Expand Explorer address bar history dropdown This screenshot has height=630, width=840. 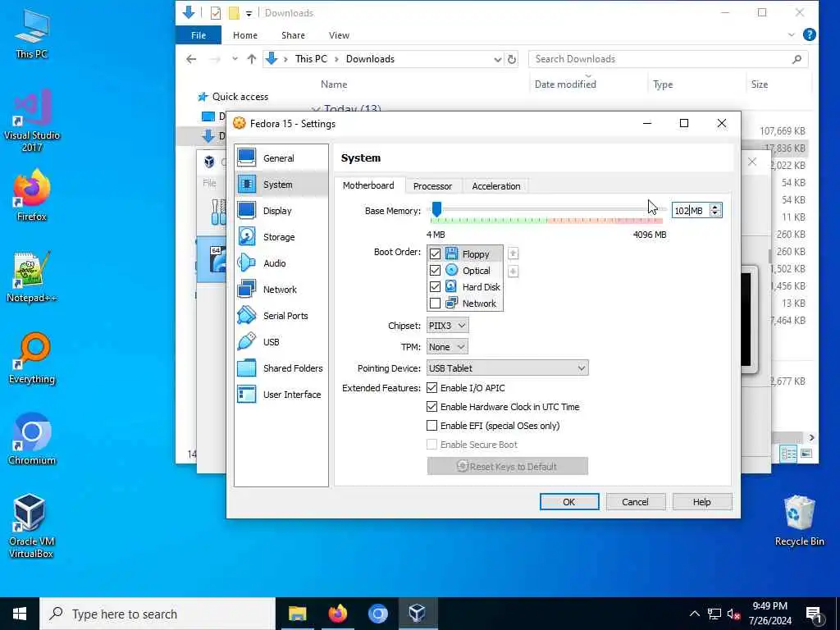tap(498, 59)
